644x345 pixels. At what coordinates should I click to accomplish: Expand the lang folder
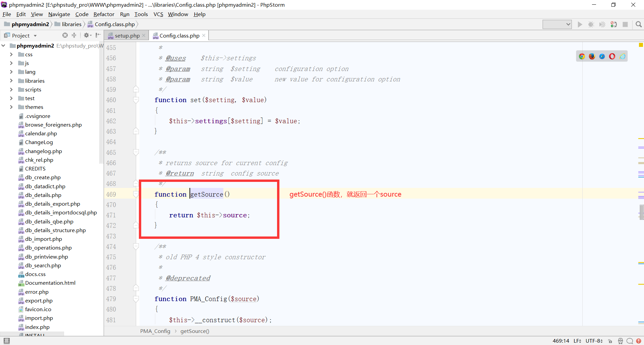[11, 72]
